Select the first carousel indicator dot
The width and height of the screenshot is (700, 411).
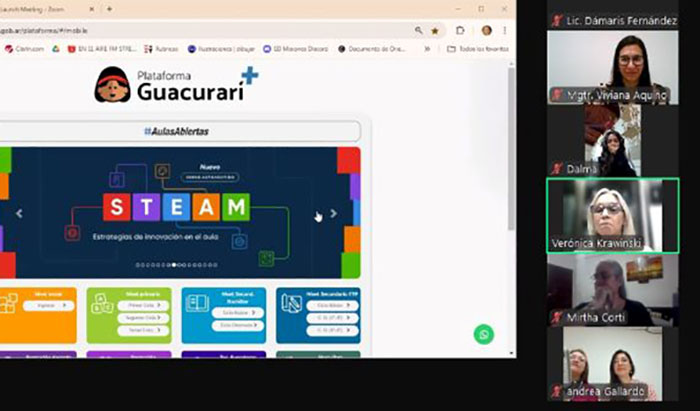(x=138, y=265)
